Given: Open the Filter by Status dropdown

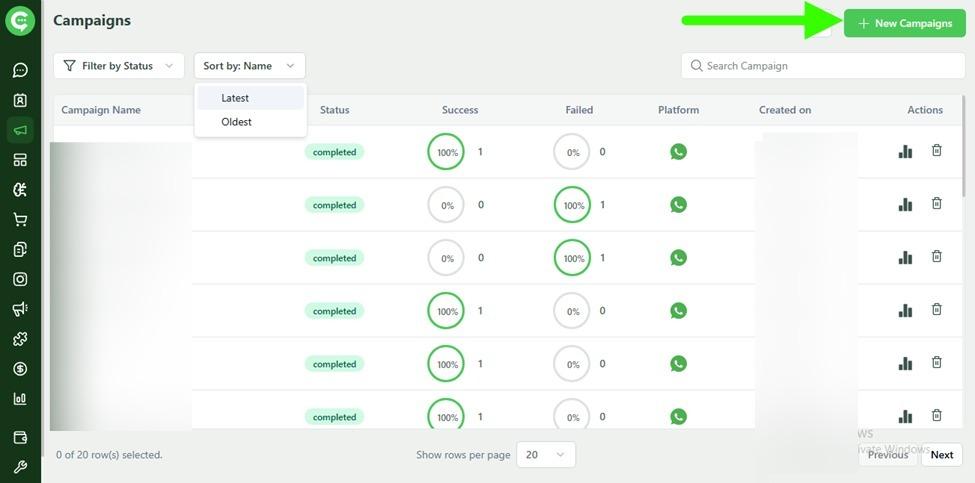Looking at the screenshot, I should coord(119,66).
